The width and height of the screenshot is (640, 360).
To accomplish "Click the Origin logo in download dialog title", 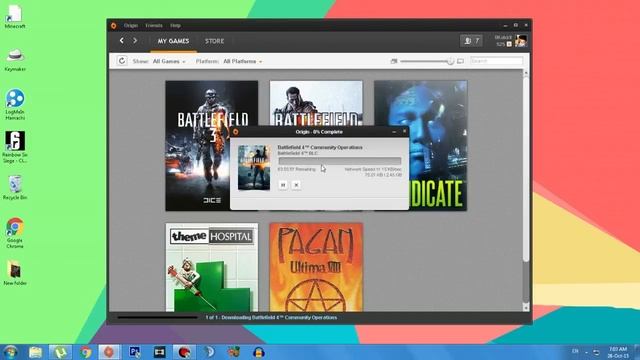I will click(236, 131).
